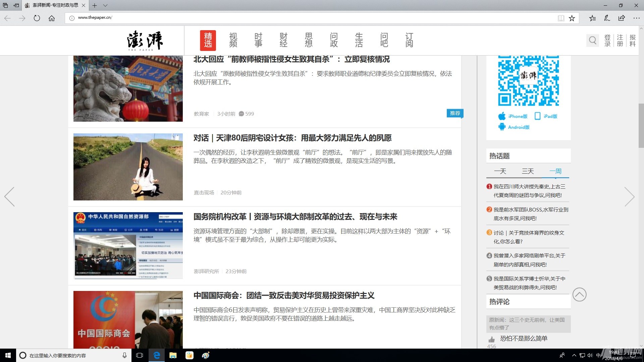Click the blue 推荐 tag
Image resolution: width=644 pixels, height=362 pixels.
point(455,113)
